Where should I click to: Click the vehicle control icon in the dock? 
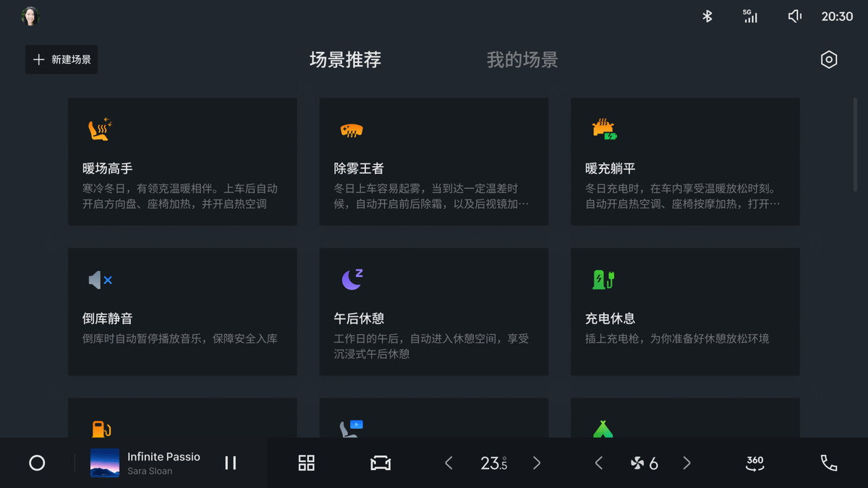point(381,463)
